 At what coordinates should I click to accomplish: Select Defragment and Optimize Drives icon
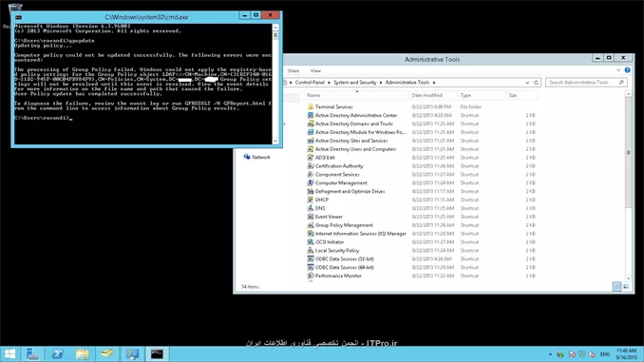(311, 192)
